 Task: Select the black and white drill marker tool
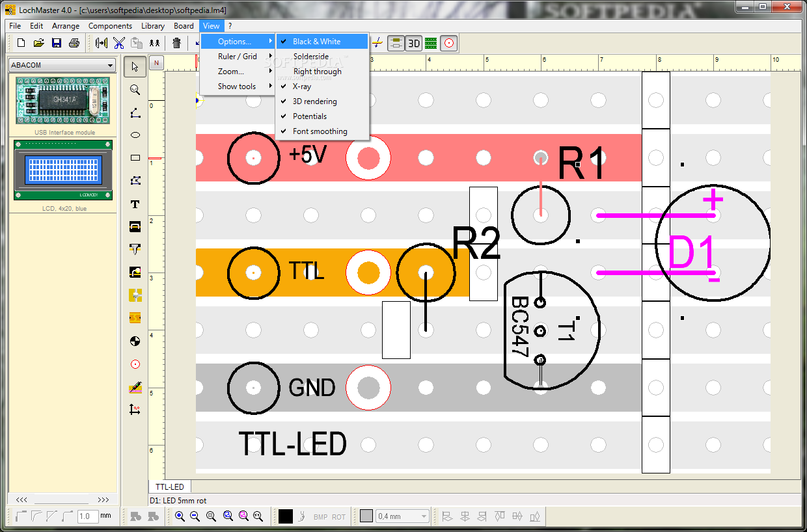tap(135, 341)
